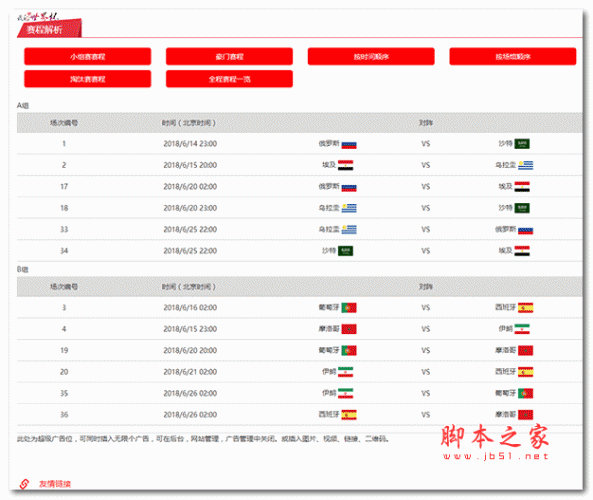Open the 小组赛赛程 group stage schedule

[88, 57]
